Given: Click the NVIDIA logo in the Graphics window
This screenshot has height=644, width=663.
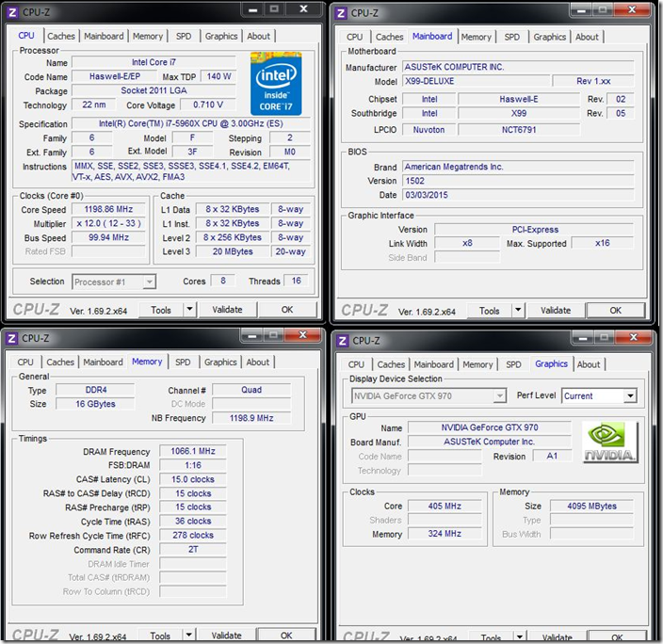Looking at the screenshot, I should tap(609, 443).
